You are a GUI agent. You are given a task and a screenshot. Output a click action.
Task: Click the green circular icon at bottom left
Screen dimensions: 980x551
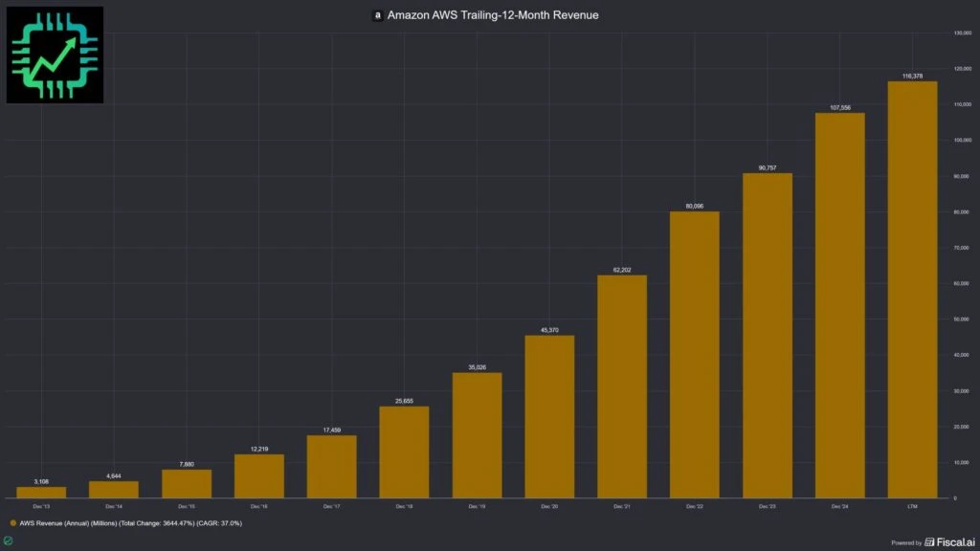9,541
